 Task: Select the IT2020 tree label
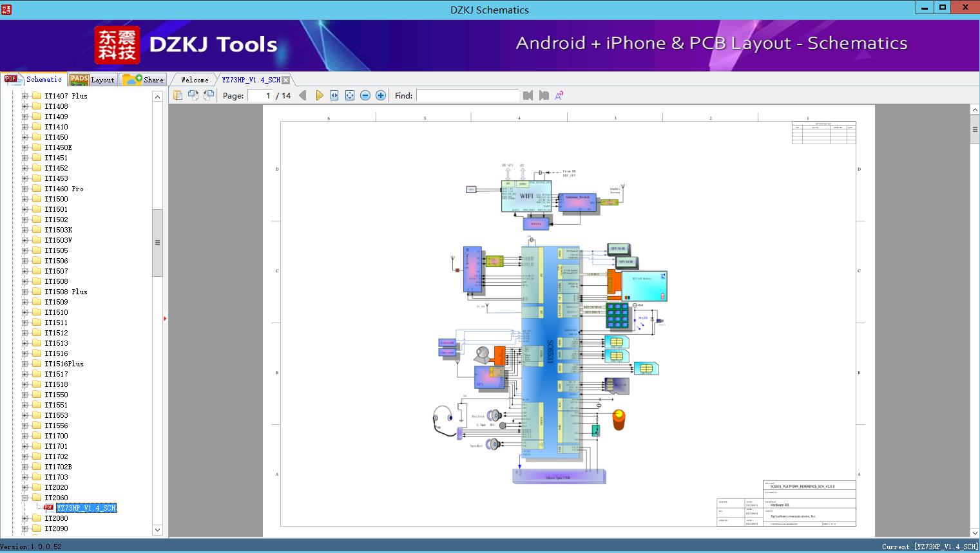click(x=56, y=487)
